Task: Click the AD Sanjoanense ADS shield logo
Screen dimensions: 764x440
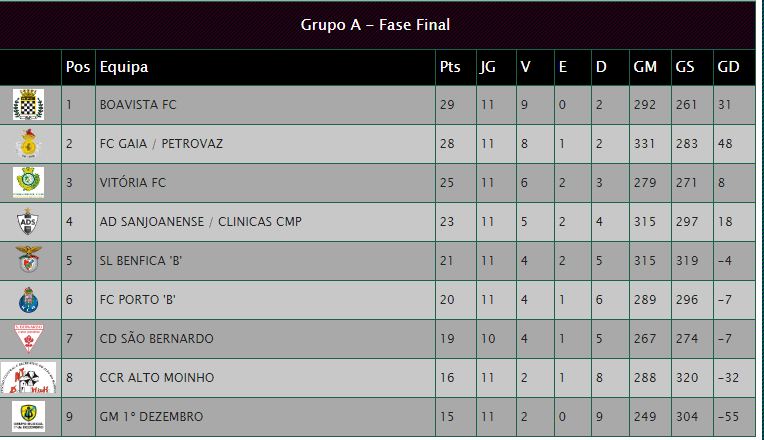Action: [28, 222]
